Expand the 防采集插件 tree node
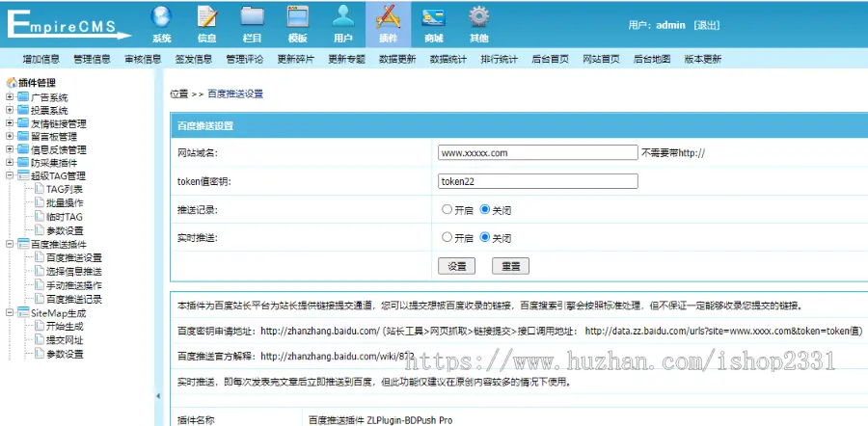Screen dimensions: 868x426 (x=10, y=163)
